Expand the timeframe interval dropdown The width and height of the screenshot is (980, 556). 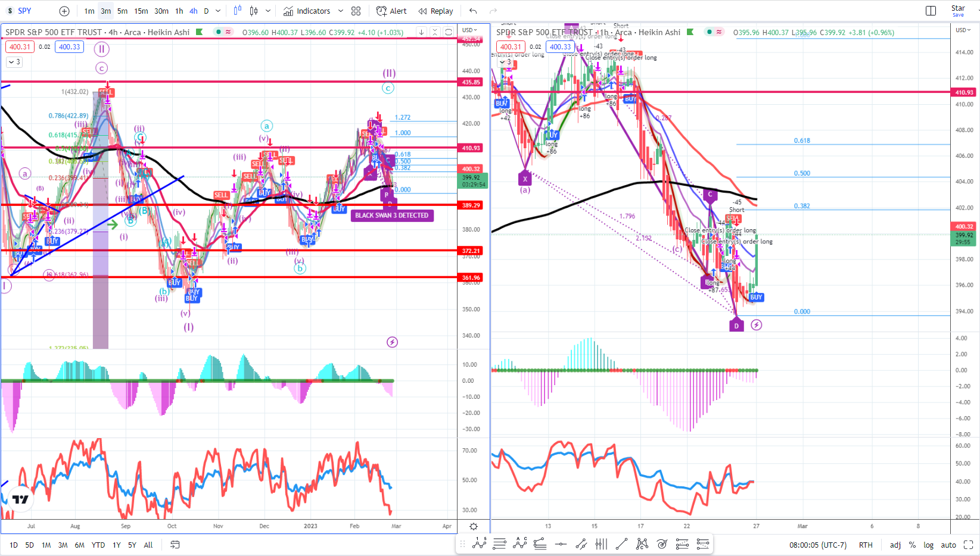[218, 11]
